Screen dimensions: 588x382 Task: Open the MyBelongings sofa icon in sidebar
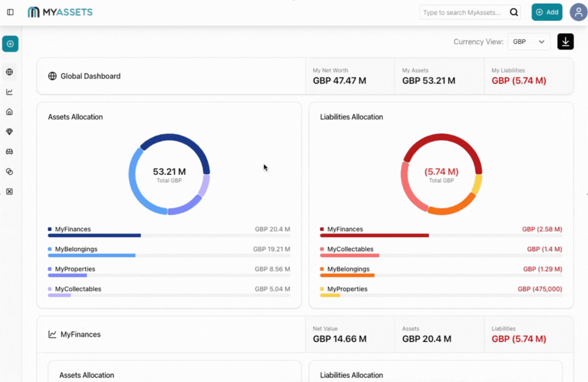tap(10, 151)
